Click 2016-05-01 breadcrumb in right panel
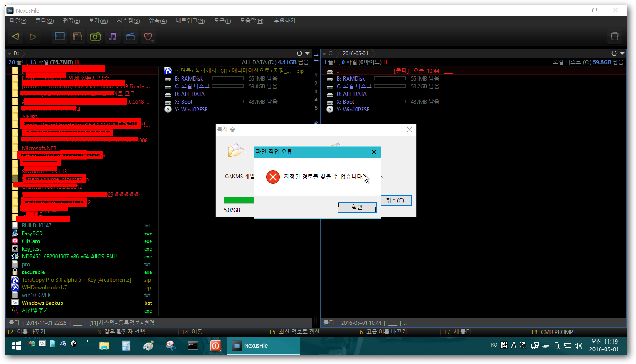This screenshot has width=636, height=364. pyautogui.click(x=356, y=54)
